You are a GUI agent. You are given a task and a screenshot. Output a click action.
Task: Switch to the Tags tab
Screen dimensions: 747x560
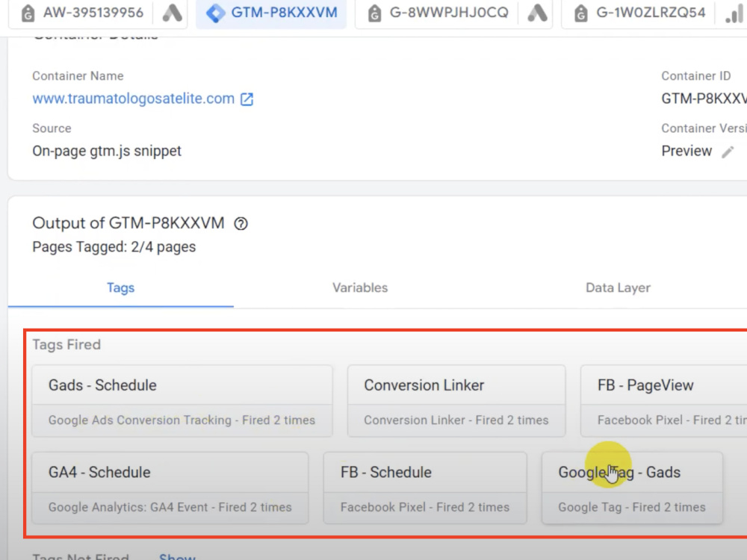(x=120, y=287)
